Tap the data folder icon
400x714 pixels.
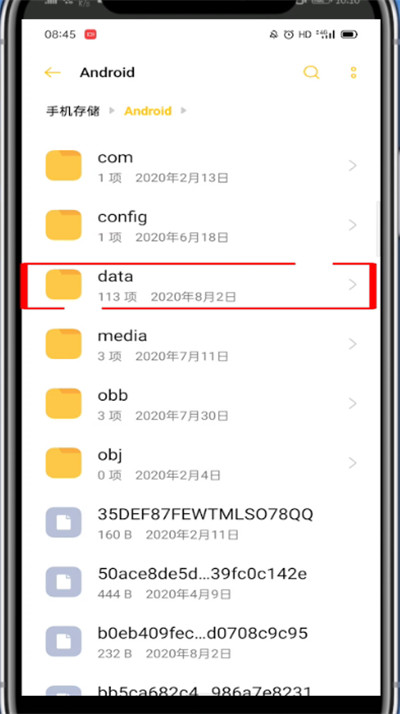tap(63, 285)
